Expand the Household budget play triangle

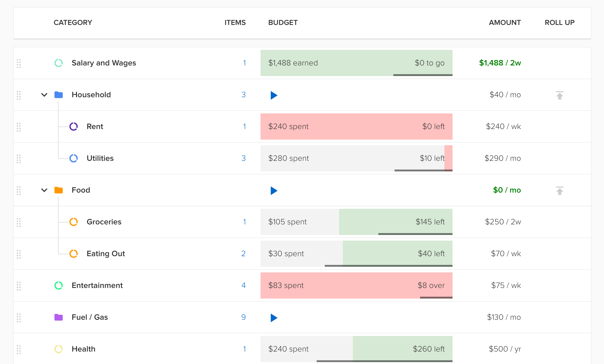[274, 95]
